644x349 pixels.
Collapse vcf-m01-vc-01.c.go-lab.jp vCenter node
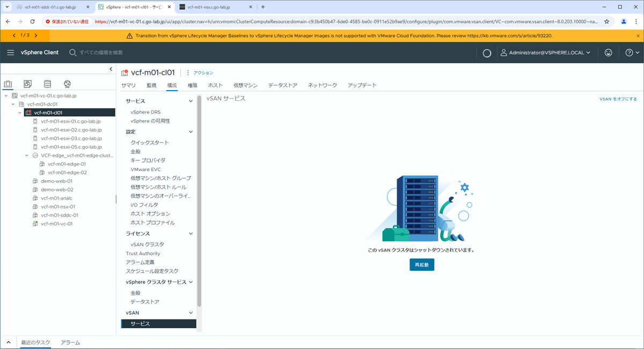click(x=6, y=95)
